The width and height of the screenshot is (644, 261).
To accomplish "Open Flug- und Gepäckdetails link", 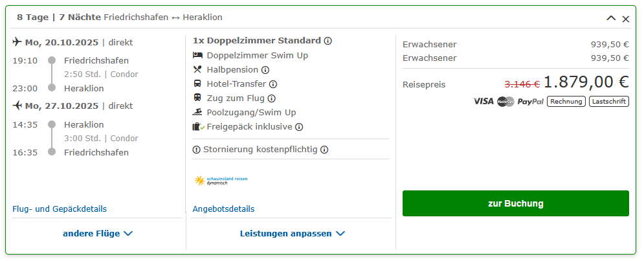I will (x=60, y=209).
